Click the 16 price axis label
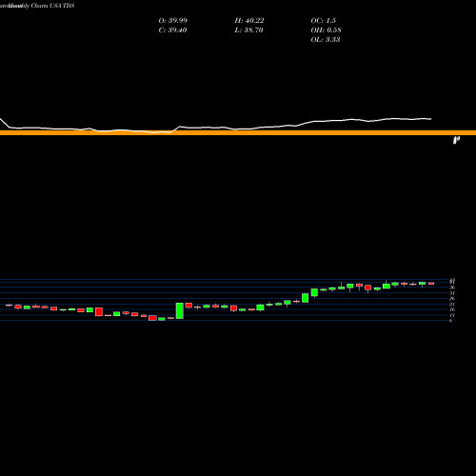The height and width of the screenshot is (476, 476). (452, 309)
